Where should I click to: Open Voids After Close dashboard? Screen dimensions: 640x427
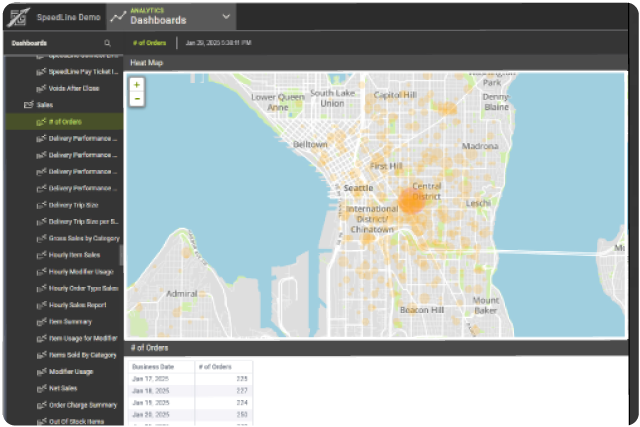(74, 88)
